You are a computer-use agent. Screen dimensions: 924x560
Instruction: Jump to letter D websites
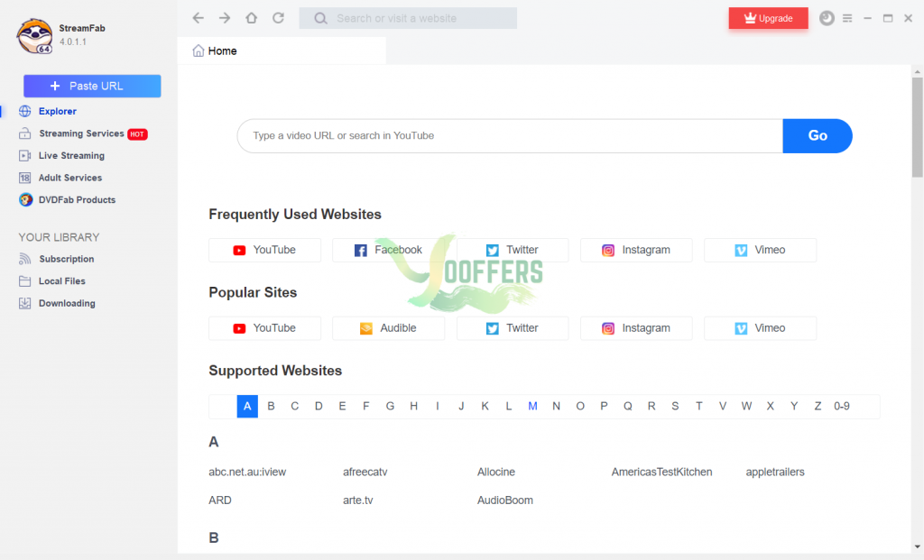tap(319, 407)
